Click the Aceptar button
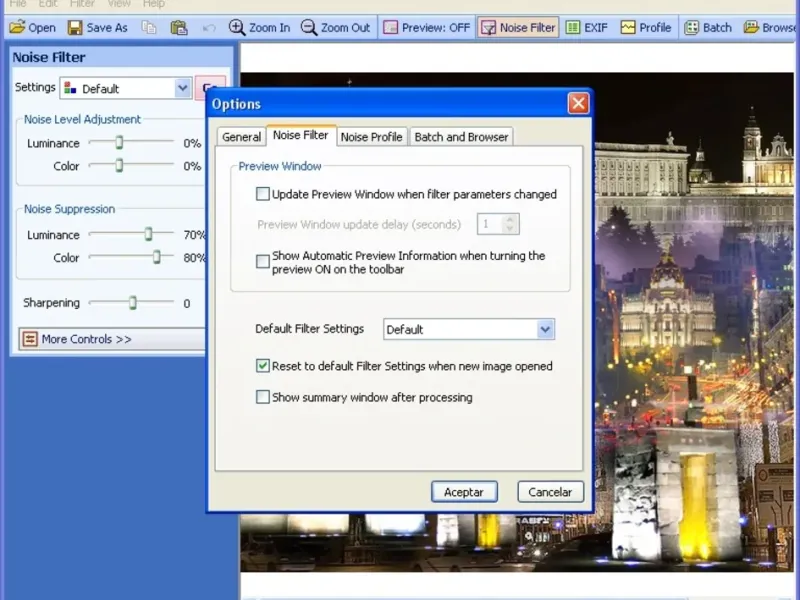The height and width of the screenshot is (600, 800). click(464, 492)
